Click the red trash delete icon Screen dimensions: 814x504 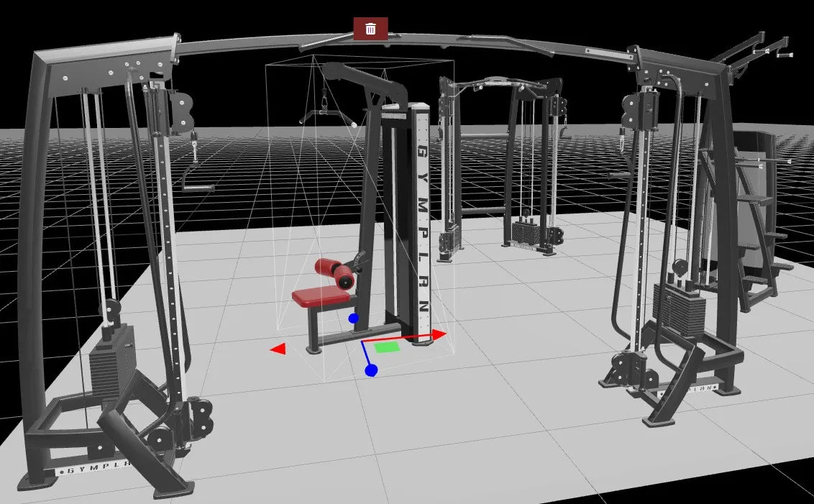pos(370,29)
